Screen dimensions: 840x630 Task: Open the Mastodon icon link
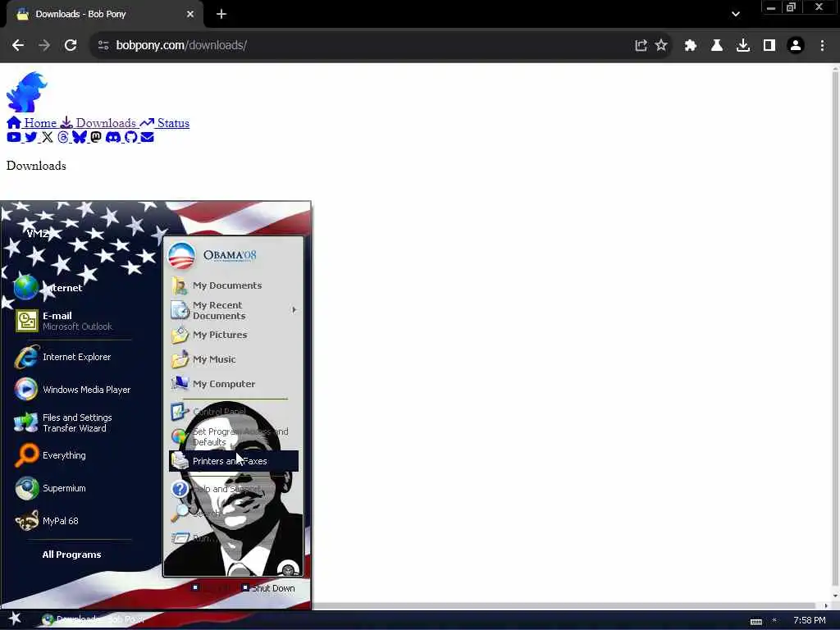coord(96,137)
